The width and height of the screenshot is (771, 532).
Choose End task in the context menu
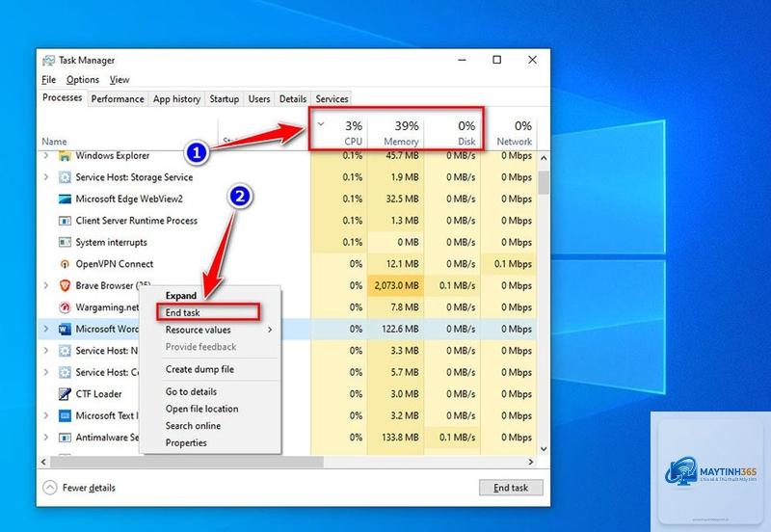[208, 312]
